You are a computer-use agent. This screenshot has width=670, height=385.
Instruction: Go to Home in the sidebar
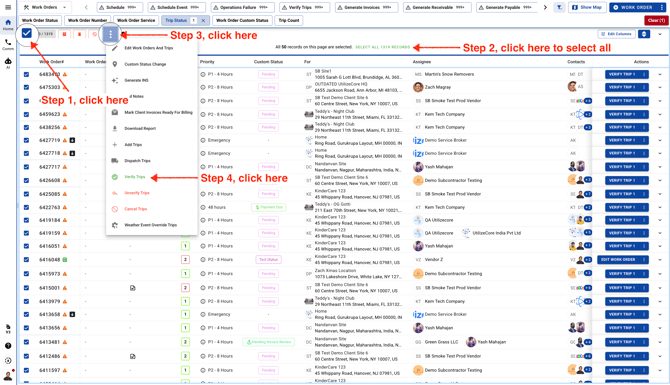pos(8,24)
